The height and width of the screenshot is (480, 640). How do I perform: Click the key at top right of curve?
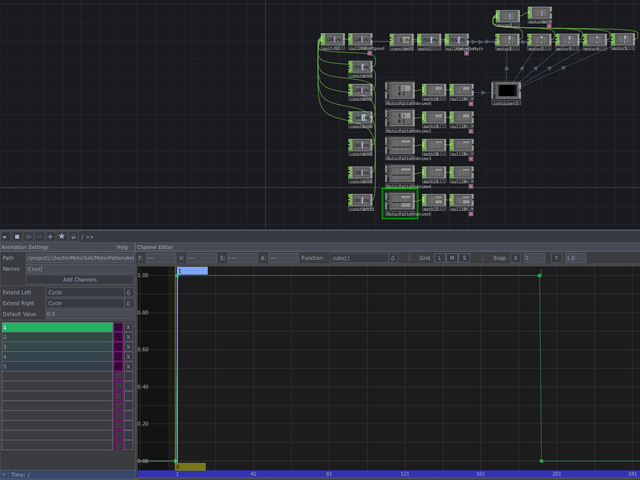tap(540, 276)
